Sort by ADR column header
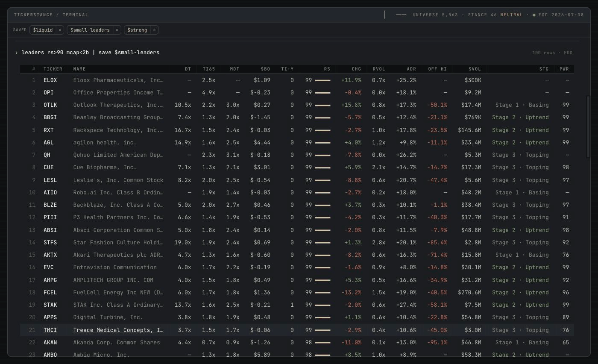This screenshot has height=364, width=598. point(411,69)
